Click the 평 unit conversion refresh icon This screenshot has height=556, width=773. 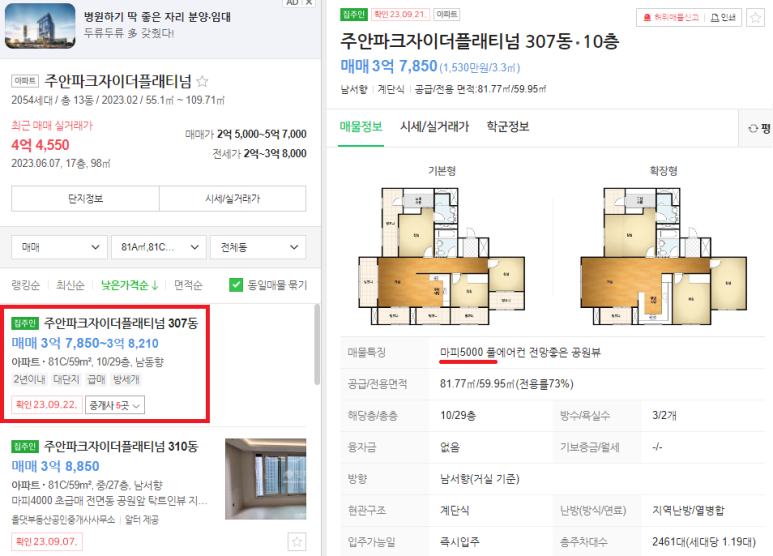[753, 129]
